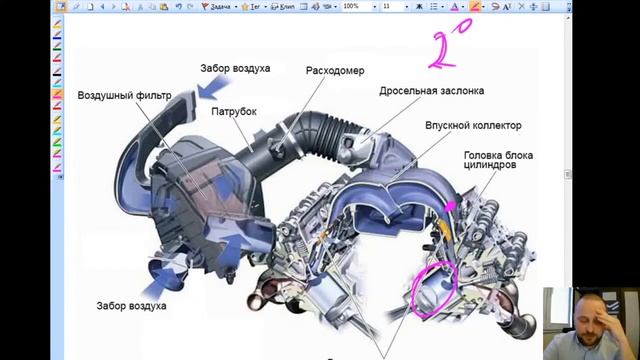Select the dark blue pen

[x=57, y=35]
